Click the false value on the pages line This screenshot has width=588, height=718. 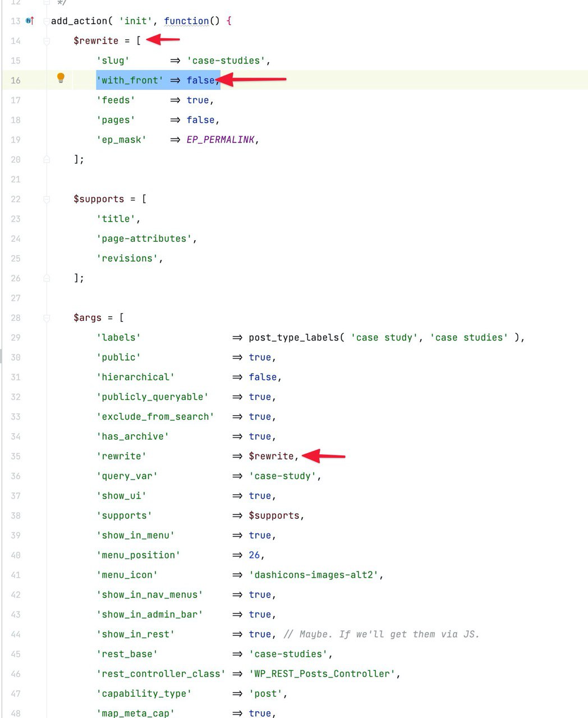[x=201, y=120]
